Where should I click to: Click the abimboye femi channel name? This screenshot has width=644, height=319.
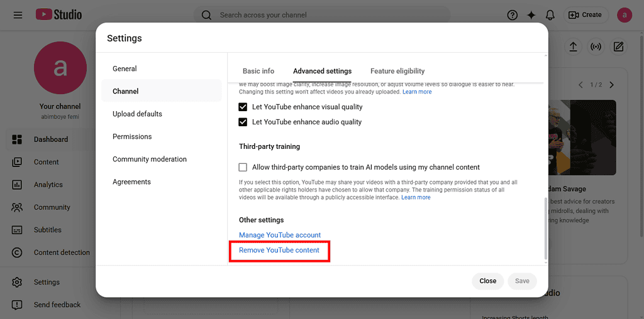(x=60, y=116)
